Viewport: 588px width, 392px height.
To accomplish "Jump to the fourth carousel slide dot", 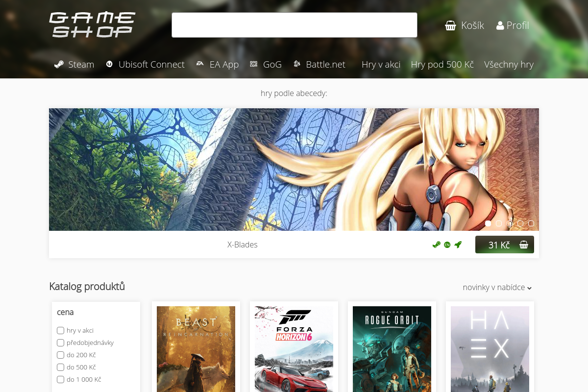I will click(520, 223).
